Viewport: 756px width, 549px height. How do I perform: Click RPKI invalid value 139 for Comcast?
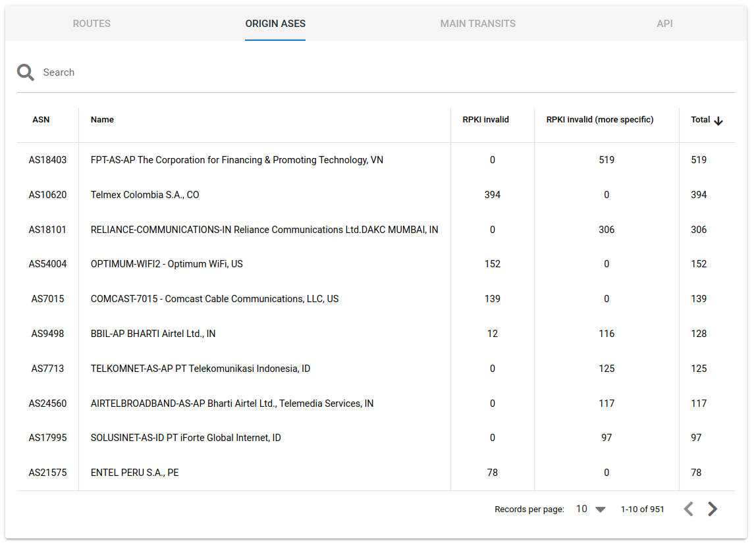coord(493,299)
